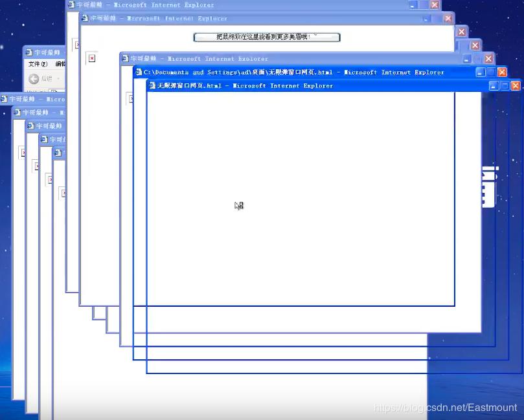
Task: Click the IE icon of the 宇哥最帅 window behind 'C:\Documents'
Action: (x=125, y=58)
